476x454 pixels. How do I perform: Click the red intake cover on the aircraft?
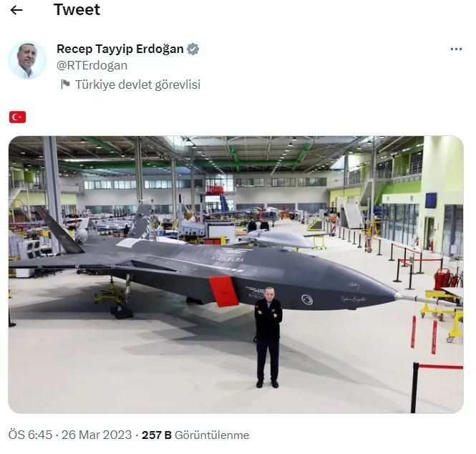224,291
